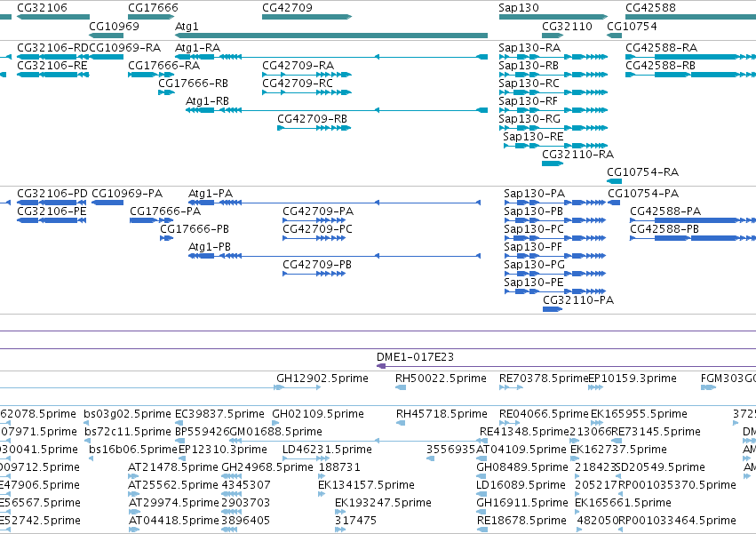756x534 pixels.
Task: Click EST EK134157.5prime
Action: tap(323, 494)
